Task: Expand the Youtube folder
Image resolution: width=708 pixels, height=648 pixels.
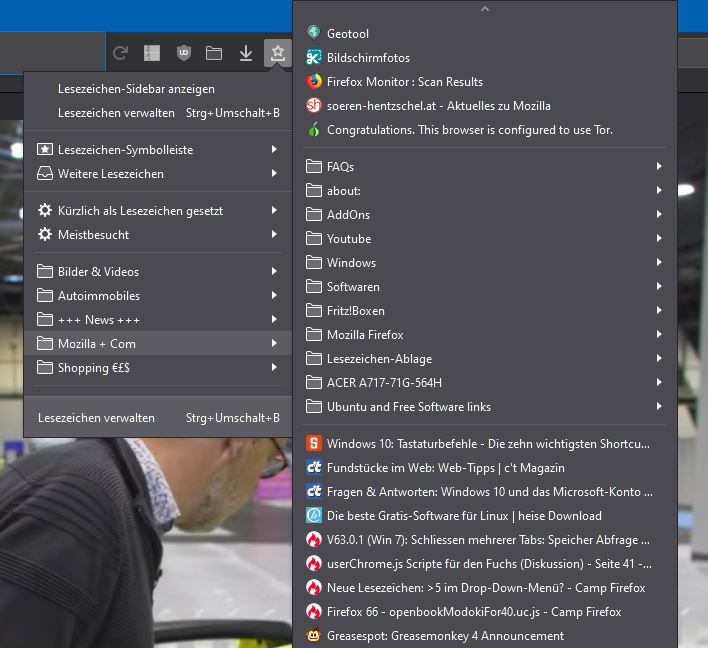Action: pos(485,238)
